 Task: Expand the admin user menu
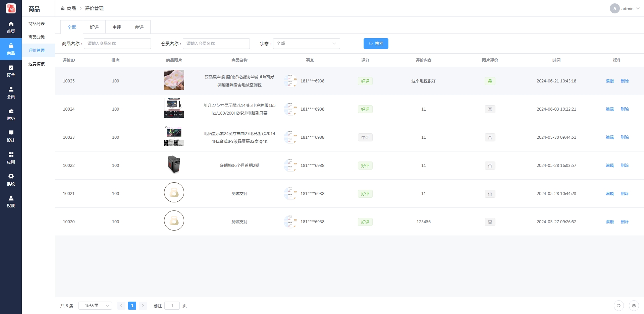(625, 8)
